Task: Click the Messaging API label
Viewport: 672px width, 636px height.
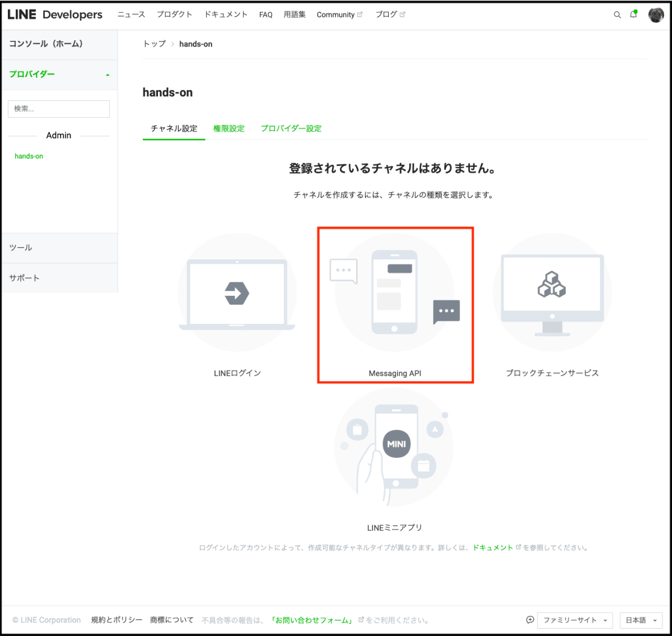Action: [395, 373]
